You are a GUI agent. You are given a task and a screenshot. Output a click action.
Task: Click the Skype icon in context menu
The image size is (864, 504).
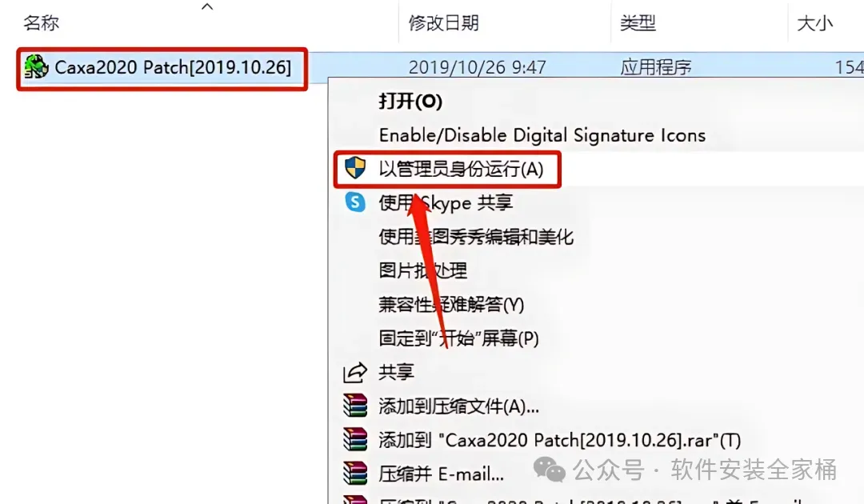[355, 202]
